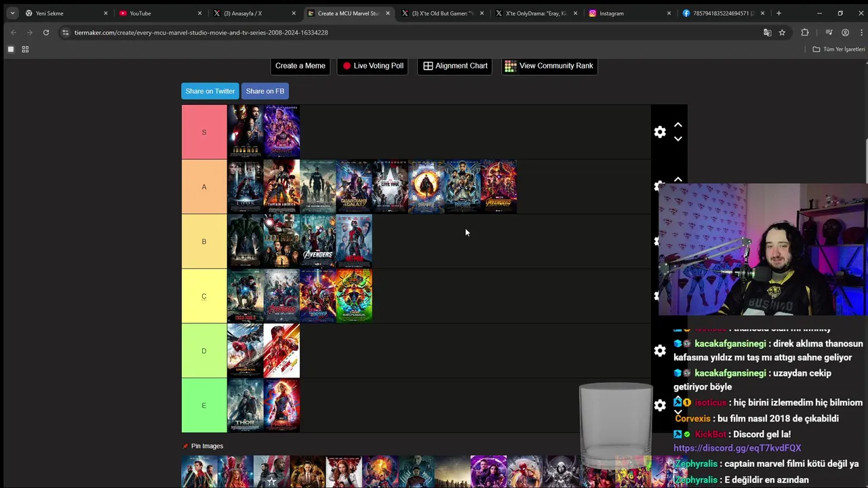Switch to the X'te OnlyDrama tab
The height and width of the screenshot is (488, 868).
536,13
